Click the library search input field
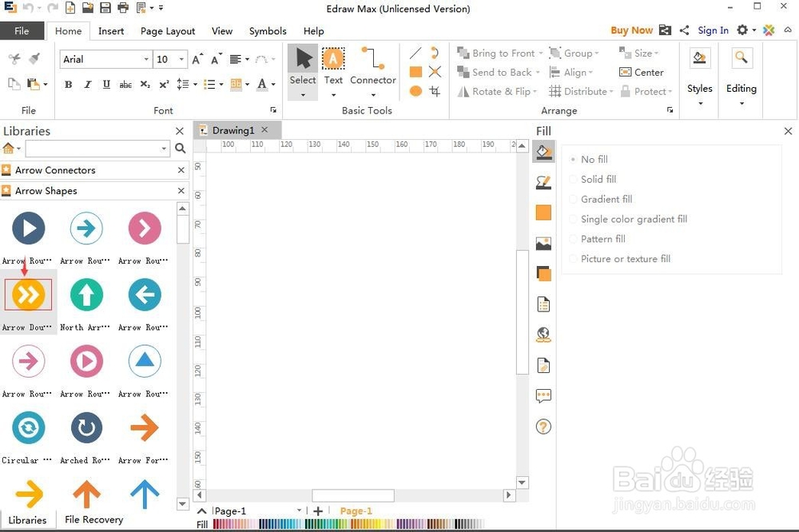This screenshot has height=532, width=799. (93, 149)
